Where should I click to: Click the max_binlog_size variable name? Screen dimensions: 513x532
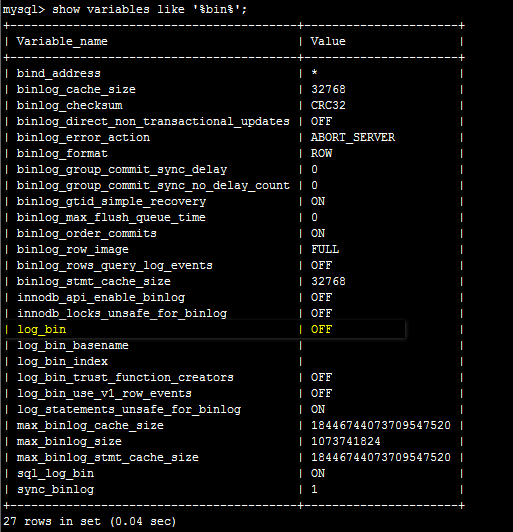69,441
